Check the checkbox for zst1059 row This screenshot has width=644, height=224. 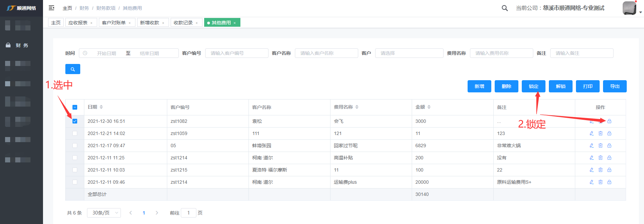point(75,133)
